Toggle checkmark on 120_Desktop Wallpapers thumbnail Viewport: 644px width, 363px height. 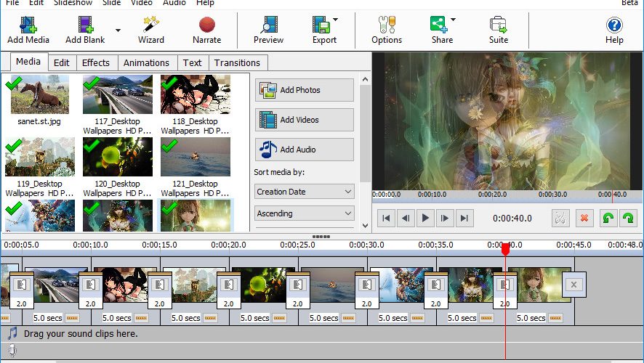click(91, 145)
